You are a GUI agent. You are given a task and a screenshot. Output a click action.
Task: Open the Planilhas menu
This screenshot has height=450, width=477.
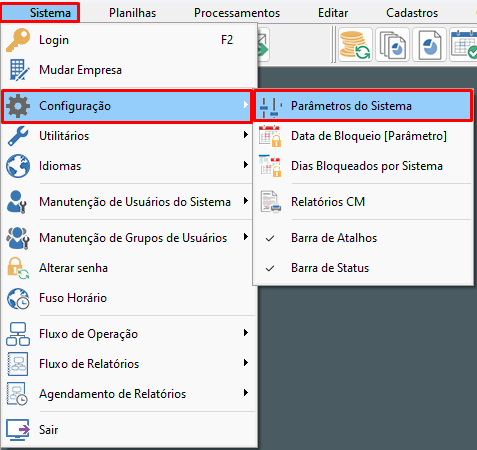tap(132, 13)
